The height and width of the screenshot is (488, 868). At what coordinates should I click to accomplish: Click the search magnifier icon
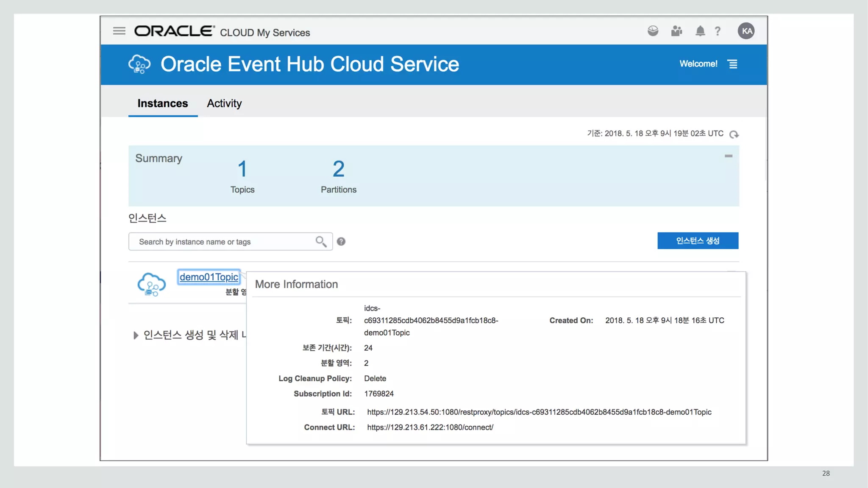(321, 241)
